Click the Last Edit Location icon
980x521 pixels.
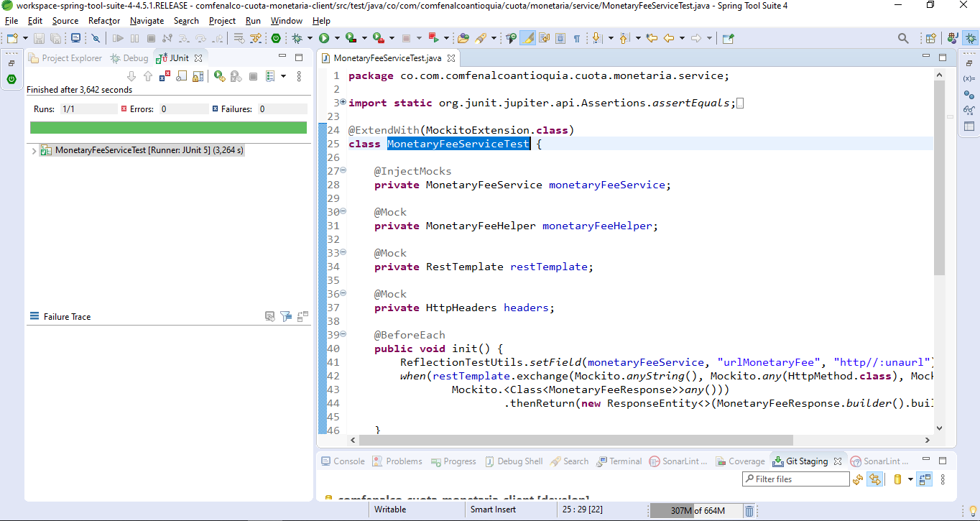tap(652, 38)
